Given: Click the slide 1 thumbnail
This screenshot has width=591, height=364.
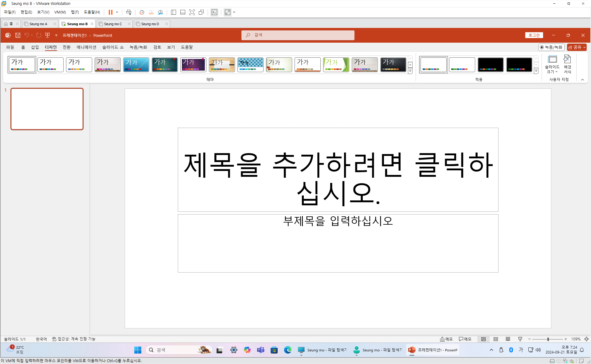Looking at the screenshot, I should [x=47, y=109].
